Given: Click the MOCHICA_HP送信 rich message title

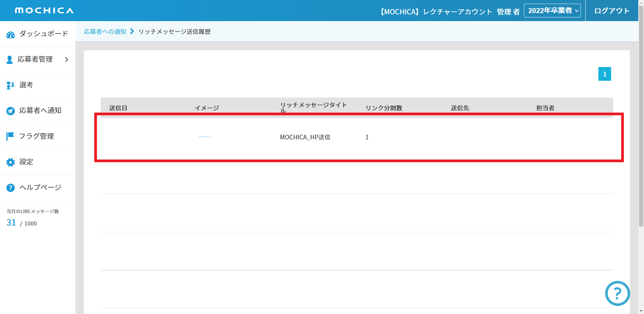Looking at the screenshot, I should (305, 137).
